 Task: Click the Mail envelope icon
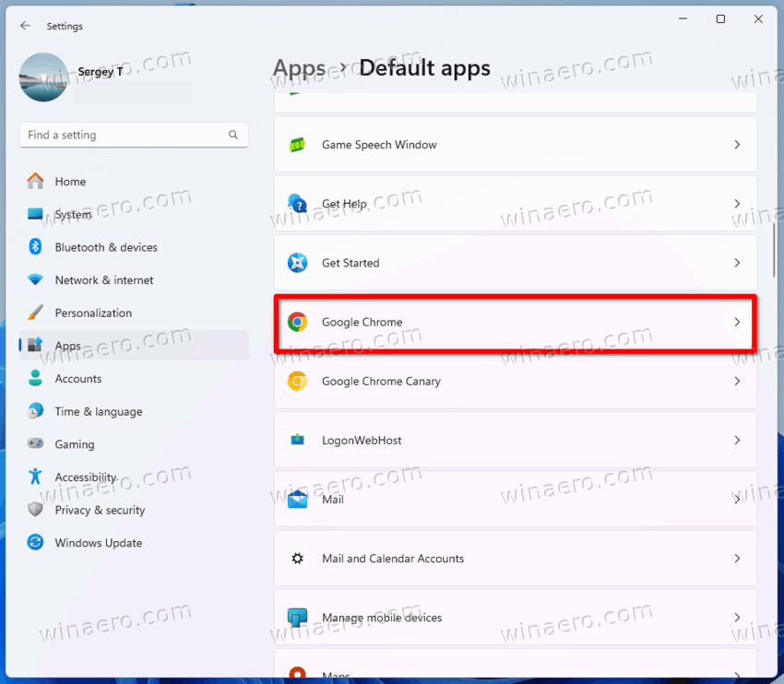[x=297, y=499]
